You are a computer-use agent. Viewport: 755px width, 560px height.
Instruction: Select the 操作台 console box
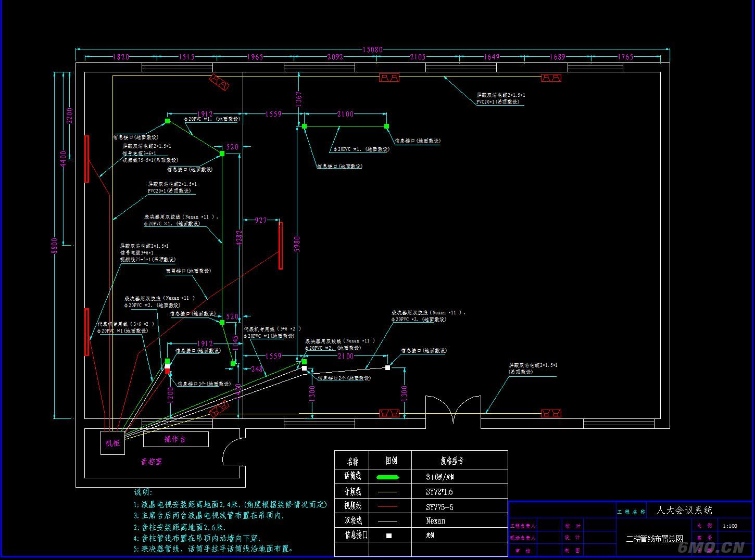click(175, 439)
